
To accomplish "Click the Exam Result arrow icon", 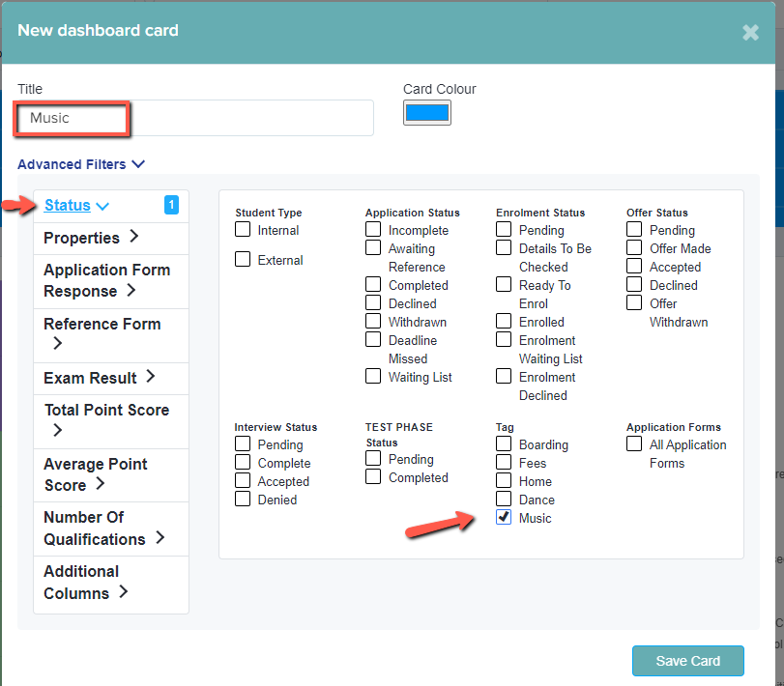I will 151,376.
